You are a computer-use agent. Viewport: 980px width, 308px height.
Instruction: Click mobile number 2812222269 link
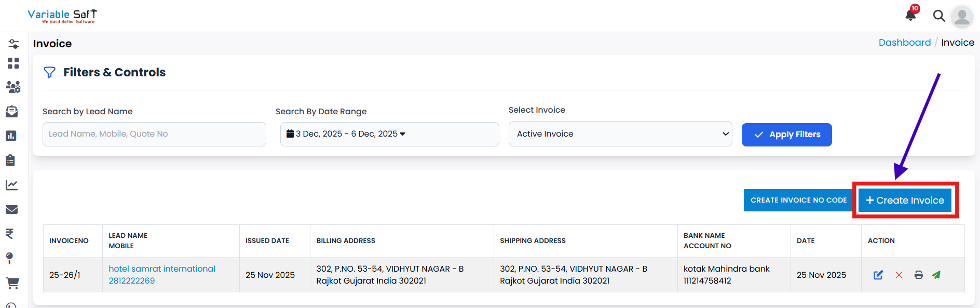(x=132, y=281)
